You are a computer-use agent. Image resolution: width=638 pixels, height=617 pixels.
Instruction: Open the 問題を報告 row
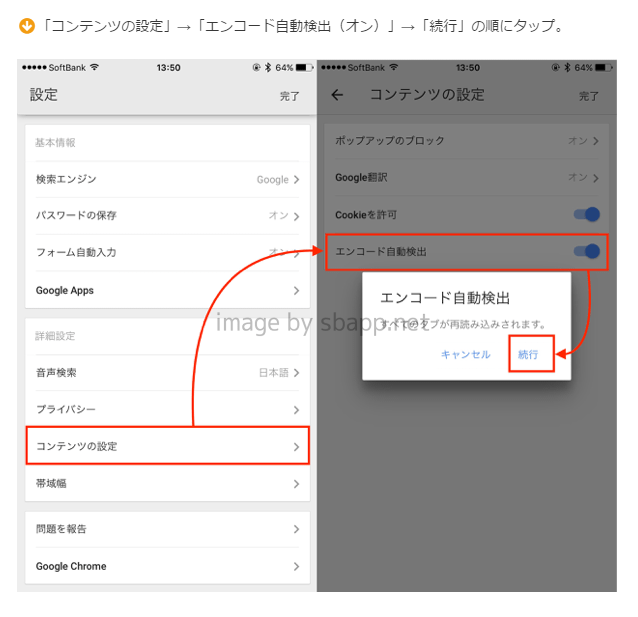click(166, 529)
